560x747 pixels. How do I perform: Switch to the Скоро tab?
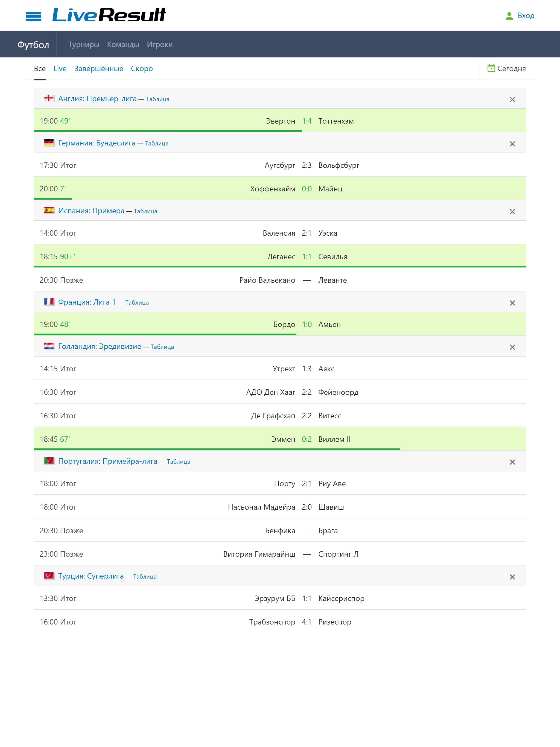(142, 69)
